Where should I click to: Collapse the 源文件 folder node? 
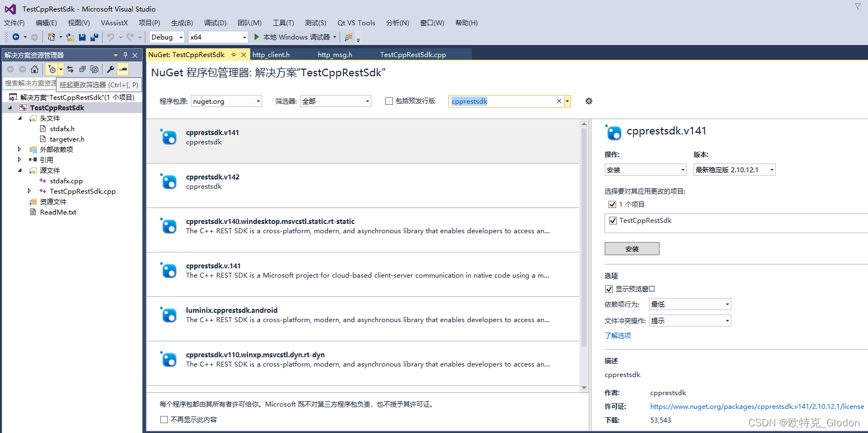(20, 170)
